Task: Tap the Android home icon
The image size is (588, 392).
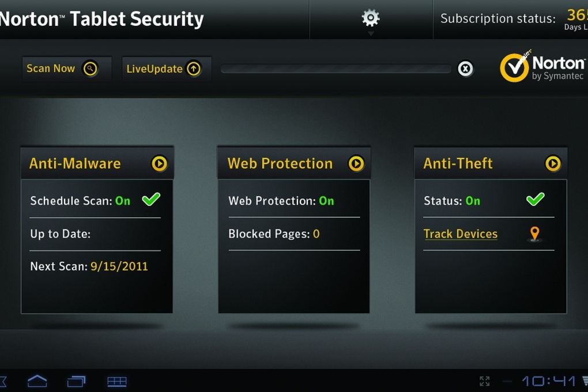Action: [37, 381]
